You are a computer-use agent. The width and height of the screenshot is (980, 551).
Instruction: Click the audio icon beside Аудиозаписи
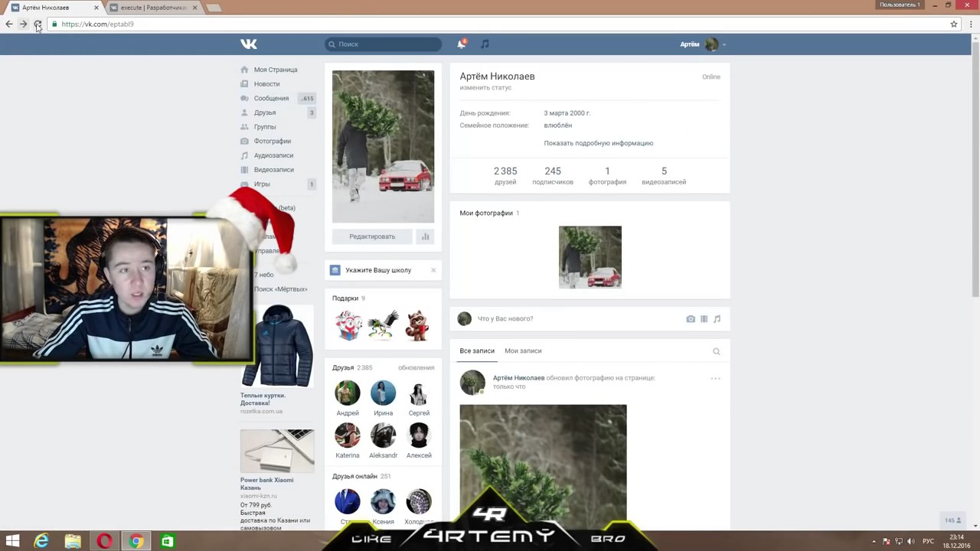click(x=244, y=155)
